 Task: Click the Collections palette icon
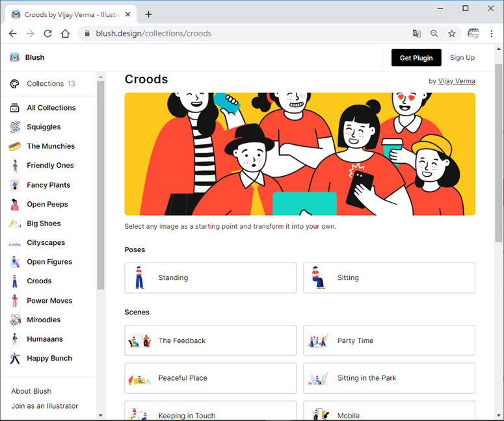click(x=15, y=84)
